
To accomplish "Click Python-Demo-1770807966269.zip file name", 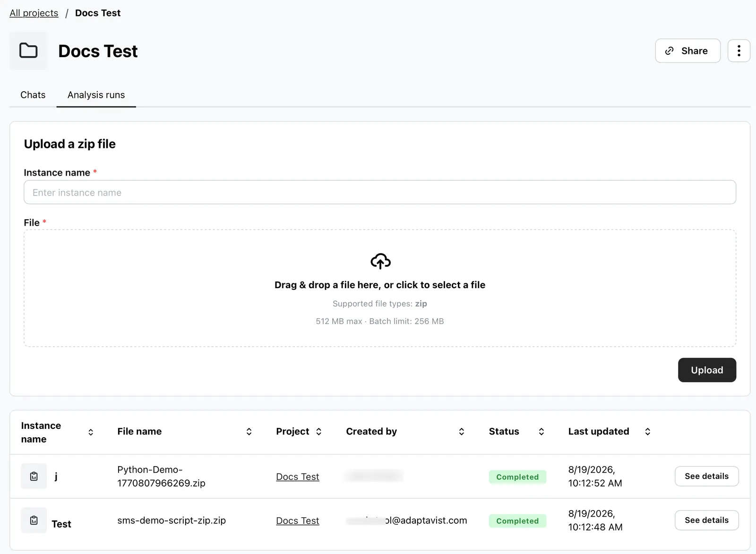I will pos(161,476).
